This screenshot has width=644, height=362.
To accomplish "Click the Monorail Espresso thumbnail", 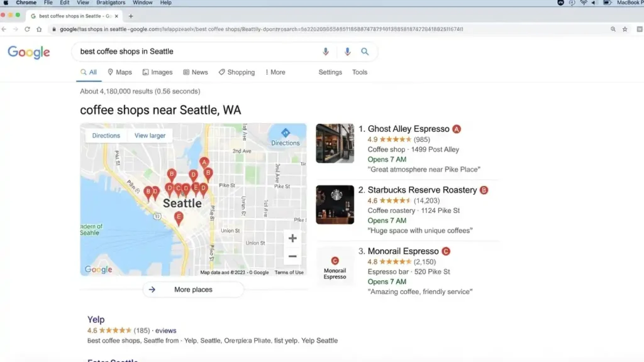I will [x=335, y=266].
